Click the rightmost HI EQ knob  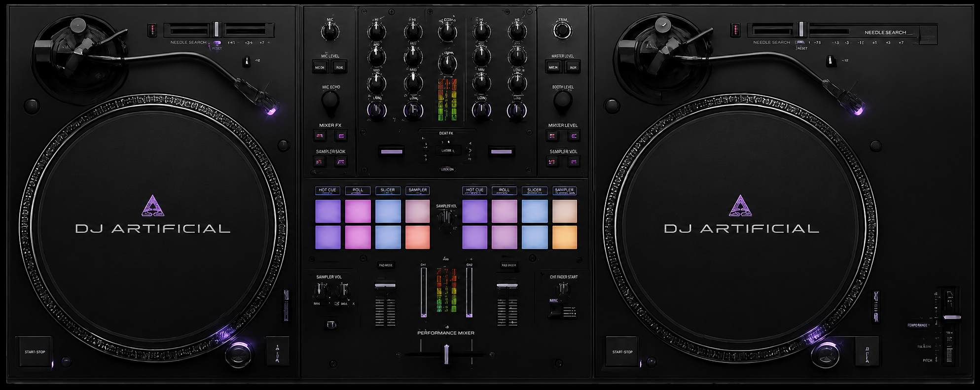(x=517, y=32)
